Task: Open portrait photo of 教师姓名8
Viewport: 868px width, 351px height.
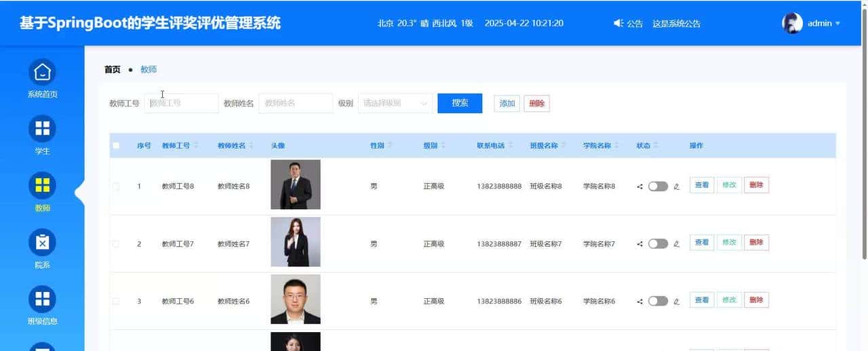Action: pos(296,184)
